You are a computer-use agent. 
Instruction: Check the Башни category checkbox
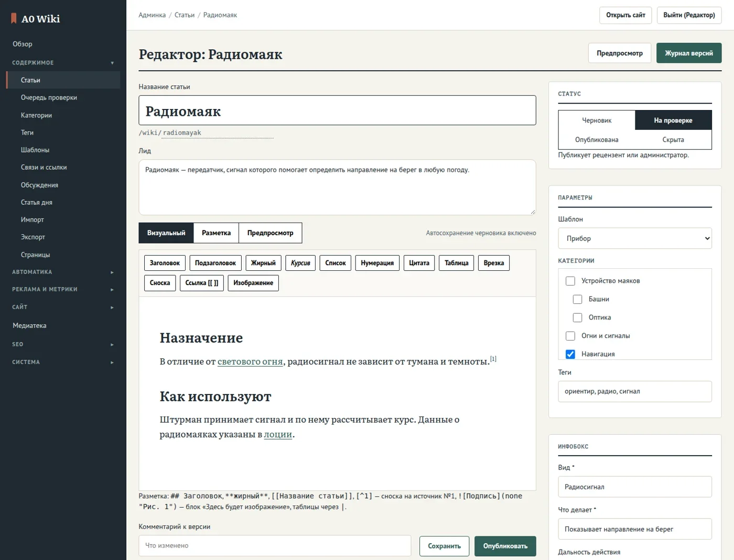coord(577,299)
